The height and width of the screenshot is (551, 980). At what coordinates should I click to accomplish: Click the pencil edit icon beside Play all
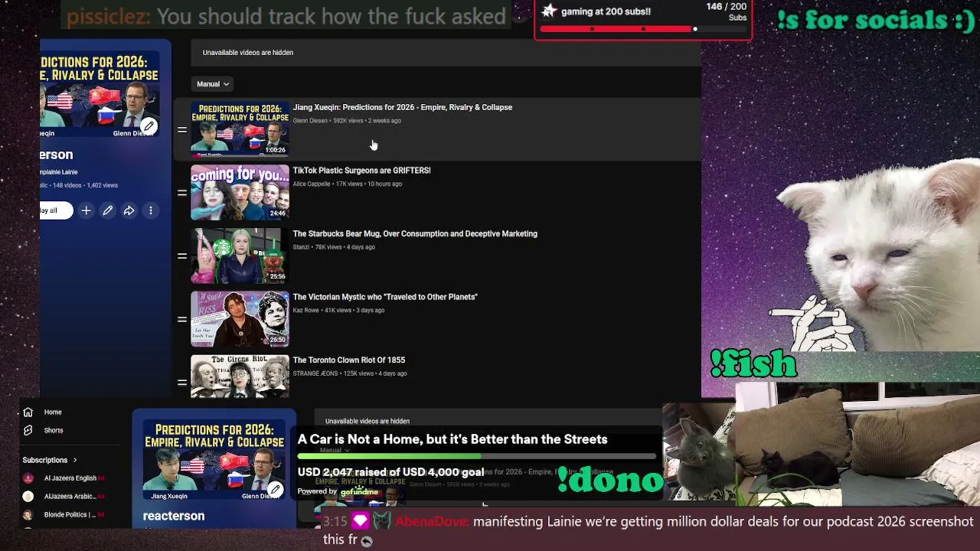tap(108, 210)
